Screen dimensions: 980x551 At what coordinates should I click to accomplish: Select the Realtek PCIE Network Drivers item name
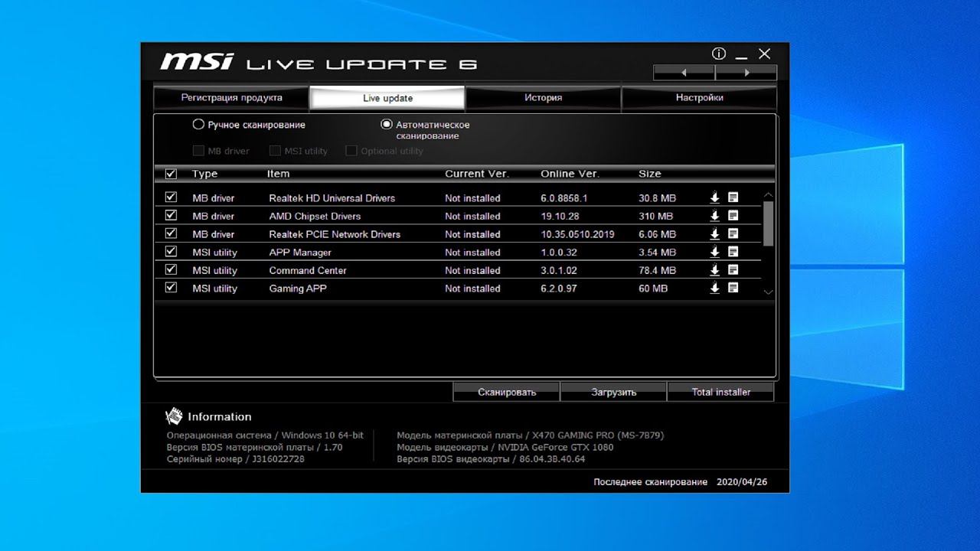pyautogui.click(x=335, y=234)
